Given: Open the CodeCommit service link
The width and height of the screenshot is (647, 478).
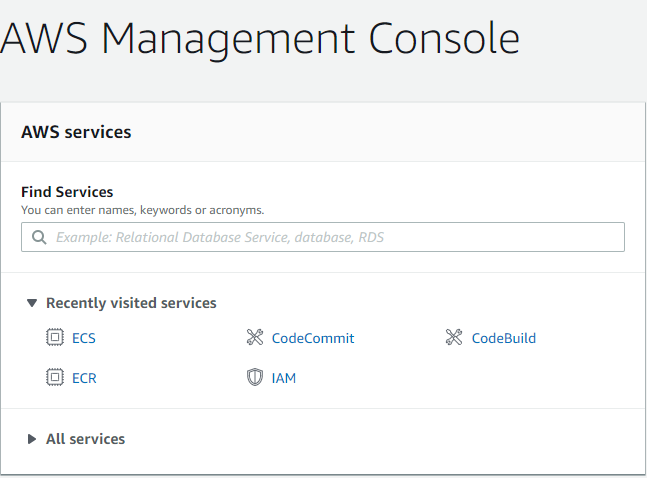Looking at the screenshot, I should [313, 338].
